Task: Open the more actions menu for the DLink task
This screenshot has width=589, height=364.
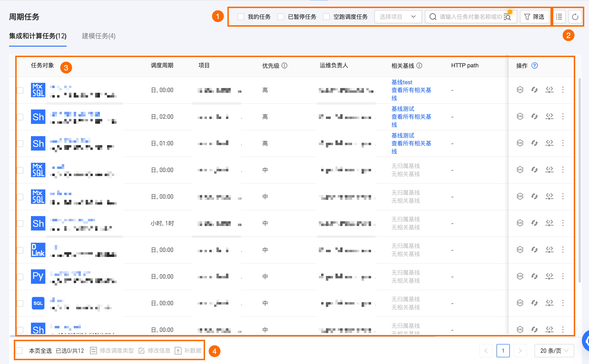Action: click(x=563, y=250)
